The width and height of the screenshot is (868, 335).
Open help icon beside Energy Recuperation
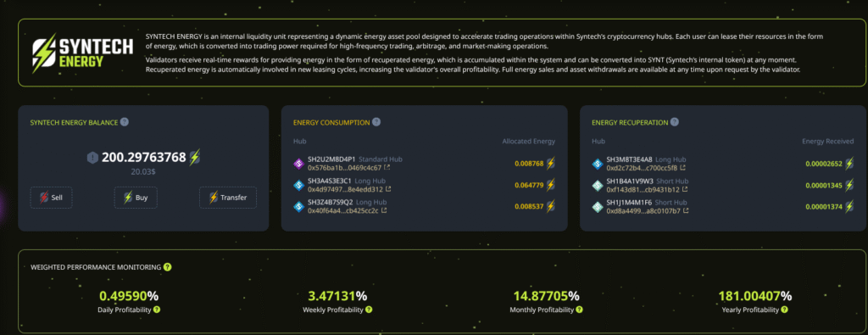(675, 122)
